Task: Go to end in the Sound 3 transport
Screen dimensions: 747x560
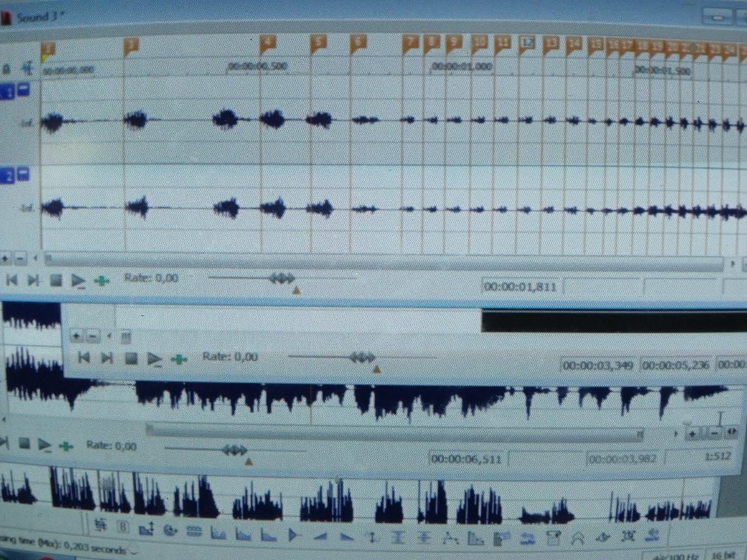Action: tap(34, 280)
